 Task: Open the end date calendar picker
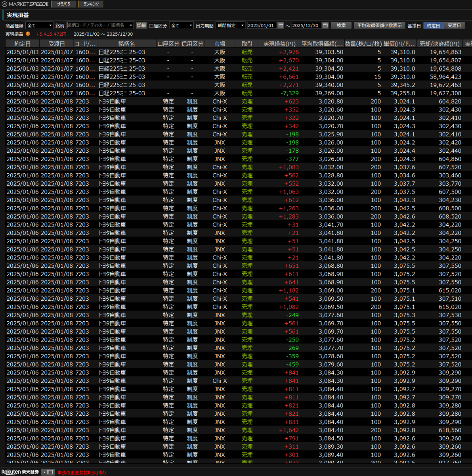(x=325, y=25)
